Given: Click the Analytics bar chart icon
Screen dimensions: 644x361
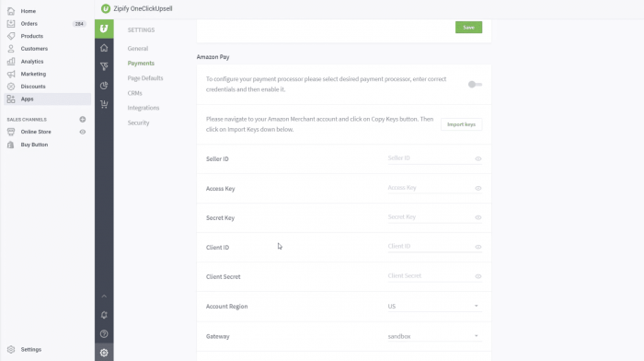Looking at the screenshot, I should click(x=11, y=62).
